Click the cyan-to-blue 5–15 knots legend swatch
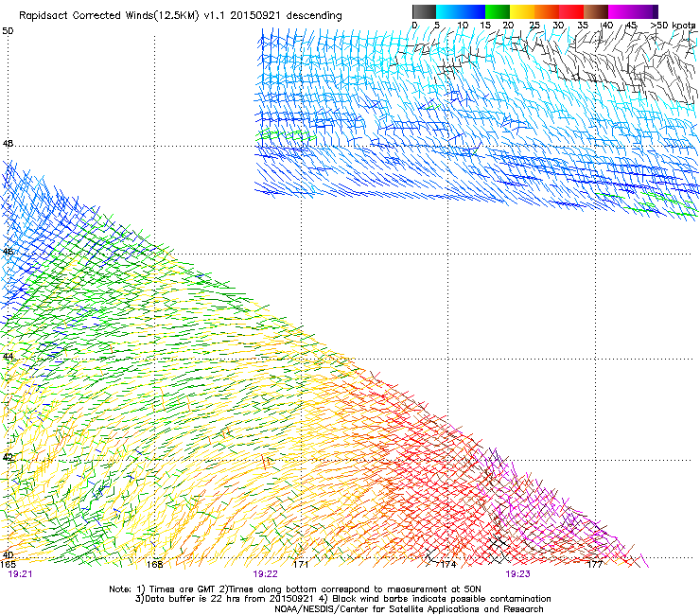Screen dimensions: 700x615 [x=461, y=11]
